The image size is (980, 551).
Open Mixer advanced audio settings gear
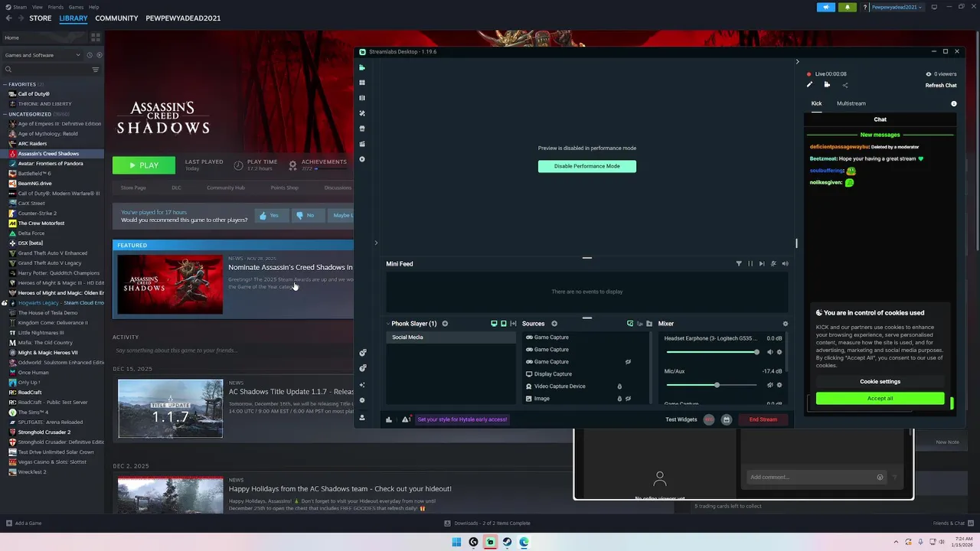tap(785, 324)
